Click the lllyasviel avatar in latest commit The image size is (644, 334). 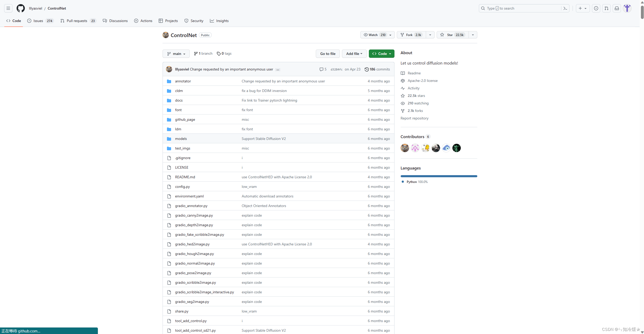coord(169,69)
